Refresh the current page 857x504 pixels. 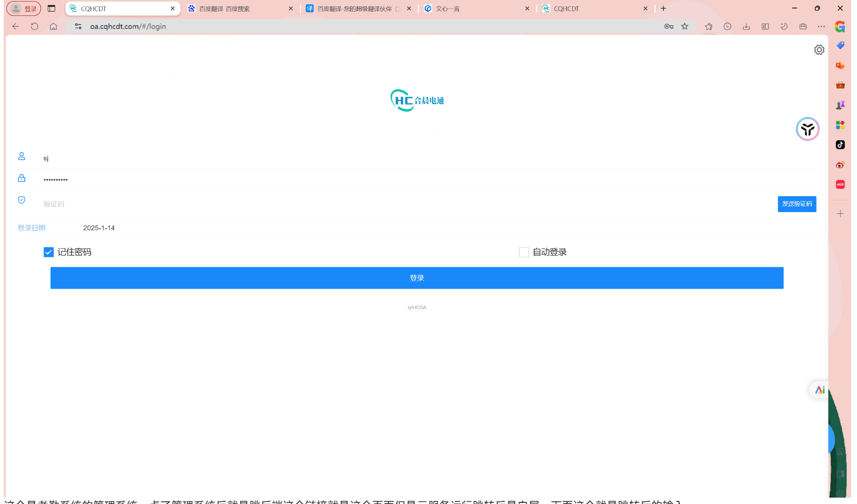(35, 27)
